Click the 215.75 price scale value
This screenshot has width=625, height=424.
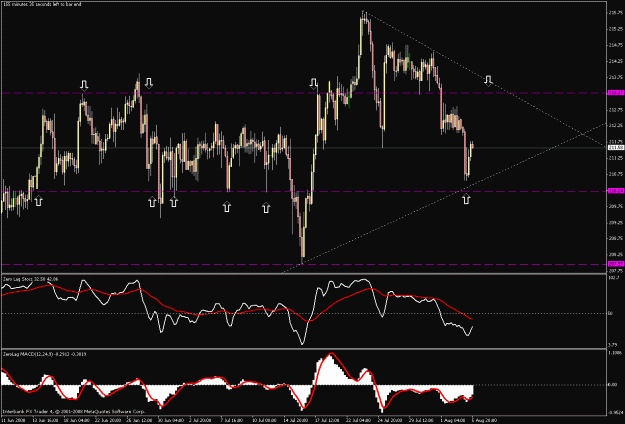click(615, 13)
